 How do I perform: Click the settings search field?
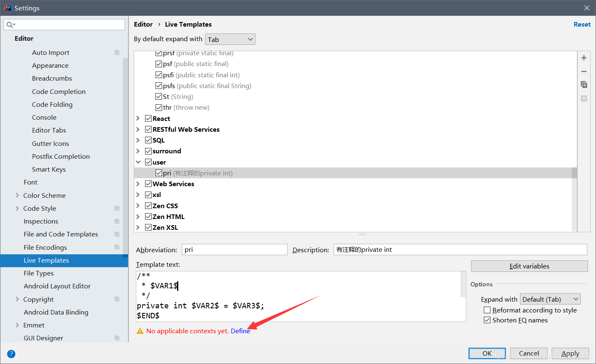64,25
